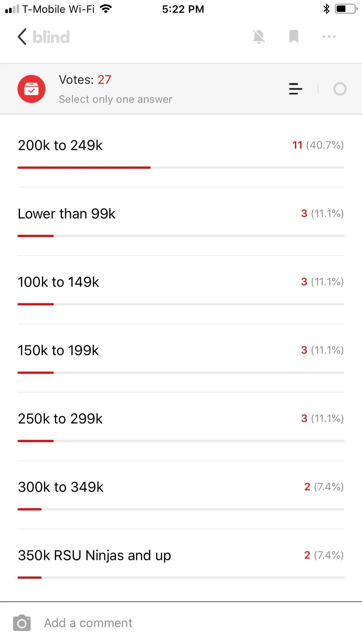
Task: Select "150k to 199k" answer
Action: (59, 350)
